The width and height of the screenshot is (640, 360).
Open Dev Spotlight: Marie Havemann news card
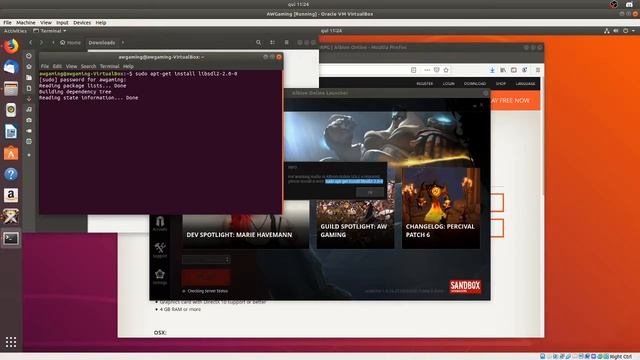245,231
